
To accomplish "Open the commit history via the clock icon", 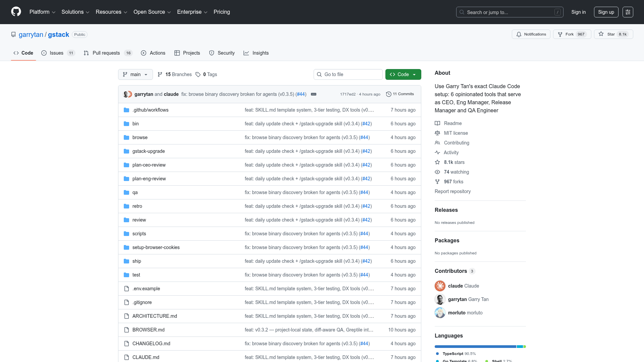I will (x=388, y=94).
